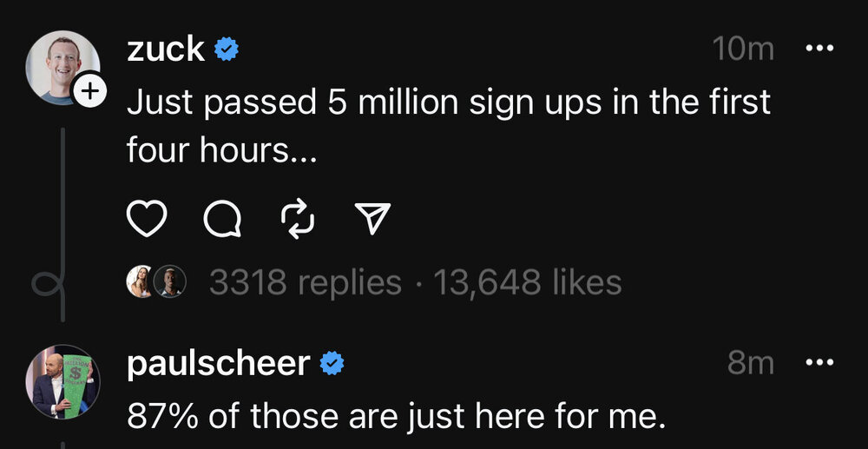
Task: Share the post via paper plane icon
Action: click(372, 221)
